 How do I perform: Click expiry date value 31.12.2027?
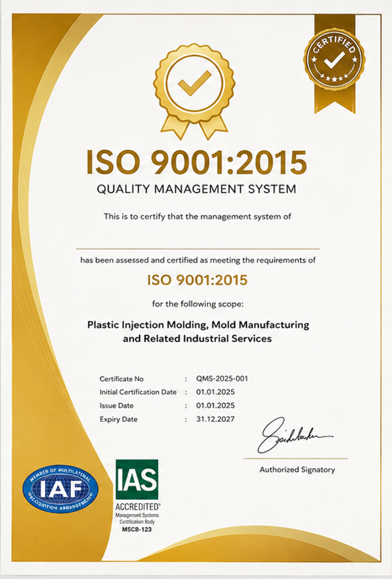pyautogui.click(x=215, y=419)
